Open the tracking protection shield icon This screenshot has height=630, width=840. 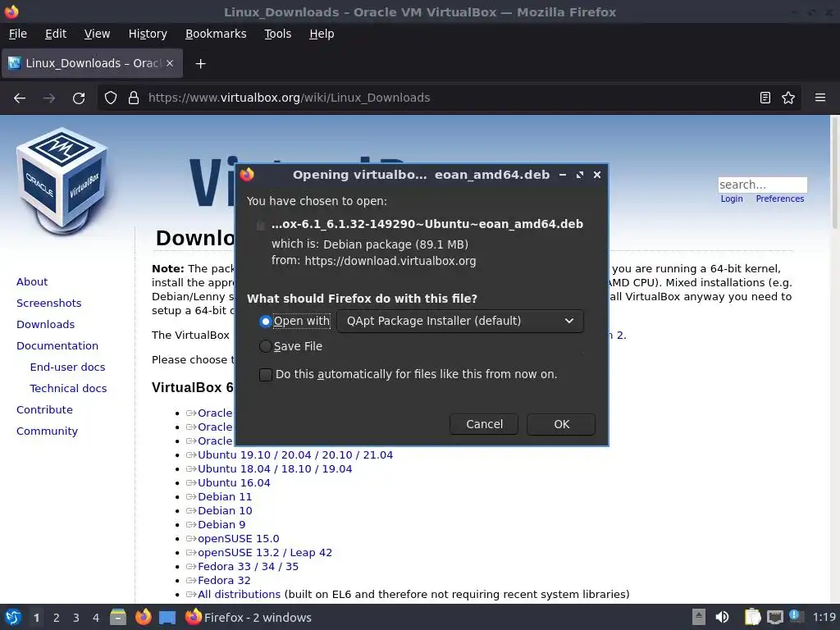tap(111, 98)
